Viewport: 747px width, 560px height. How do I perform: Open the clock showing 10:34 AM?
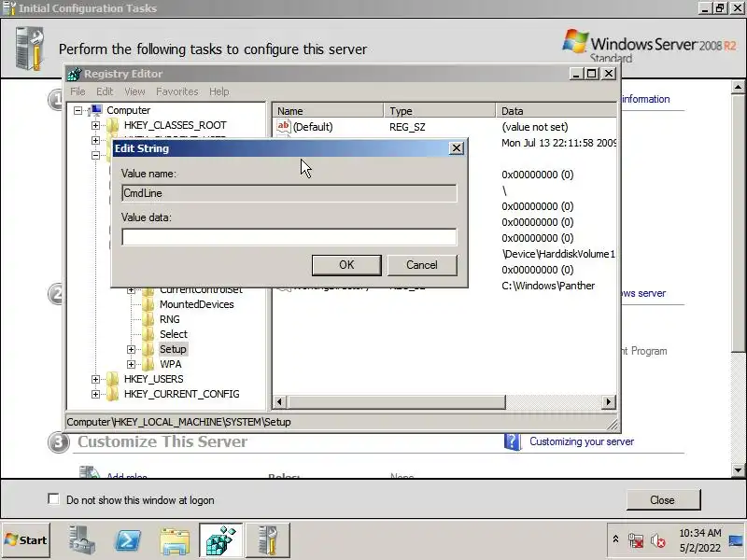point(700,540)
